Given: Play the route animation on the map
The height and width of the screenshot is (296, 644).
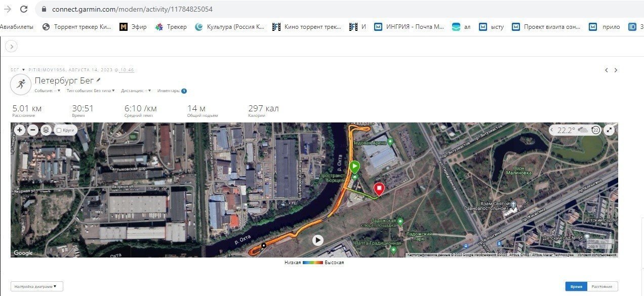Looking at the screenshot, I should click(317, 240).
